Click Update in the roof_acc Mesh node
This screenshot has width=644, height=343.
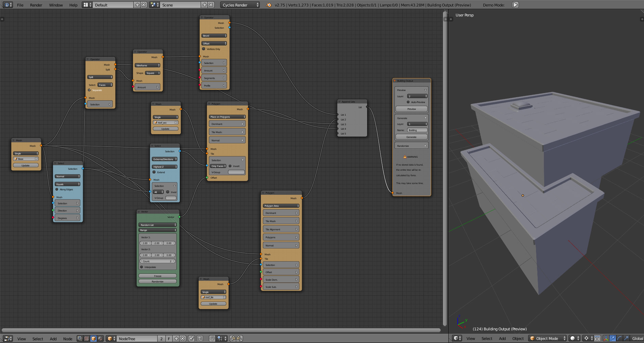tap(165, 129)
